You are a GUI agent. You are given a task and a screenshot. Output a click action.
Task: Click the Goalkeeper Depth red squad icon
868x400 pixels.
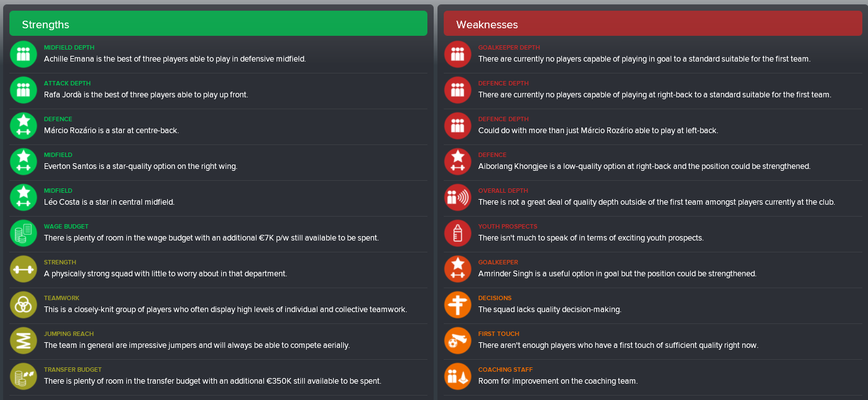[x=458, y=54]
